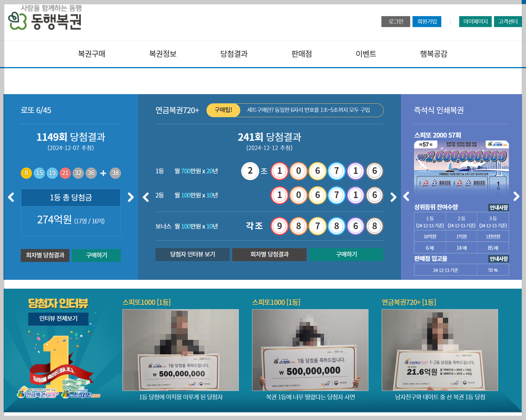Click the 동행복권 clover logo
The height and width of the screenshot is (420, 526).
tap(45, 18)
